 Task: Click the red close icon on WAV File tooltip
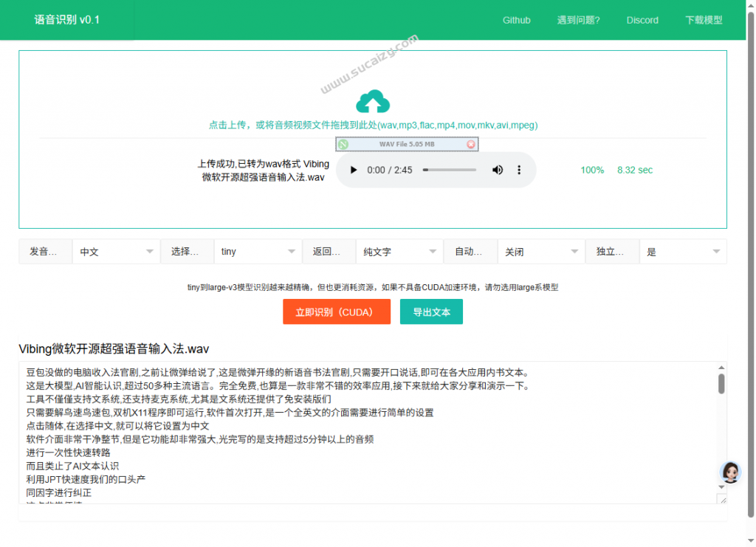[x=471, y=145]
